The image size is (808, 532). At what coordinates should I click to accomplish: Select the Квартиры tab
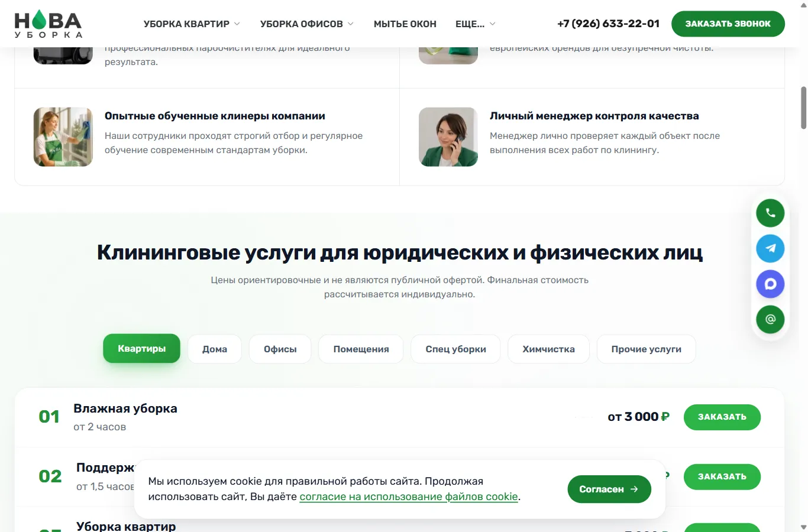[141, 349]
